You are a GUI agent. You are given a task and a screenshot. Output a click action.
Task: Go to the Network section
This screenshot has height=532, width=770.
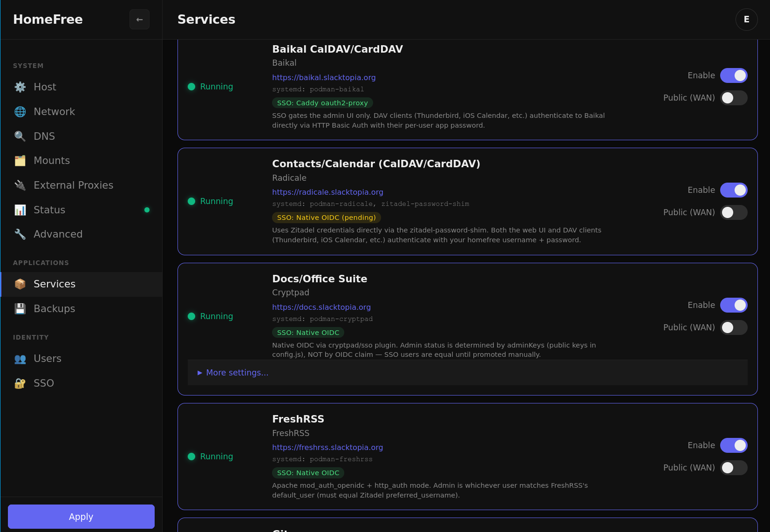(82, 112)
